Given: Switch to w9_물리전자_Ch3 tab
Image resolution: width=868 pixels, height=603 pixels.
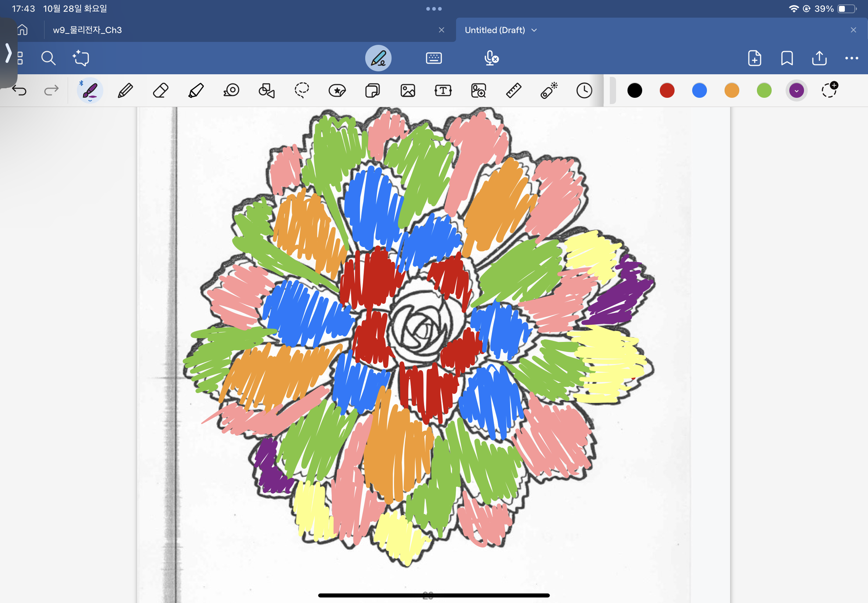Looking at the screenshot, I should 88,30.
